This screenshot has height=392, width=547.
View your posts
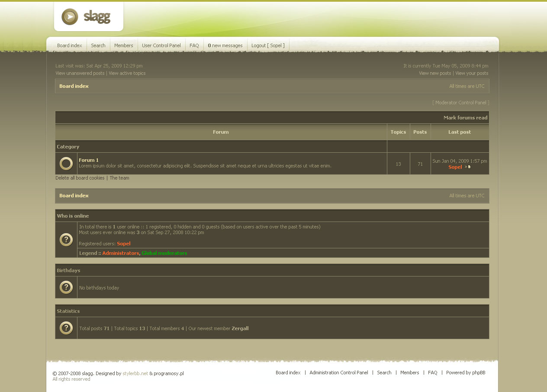472,73
